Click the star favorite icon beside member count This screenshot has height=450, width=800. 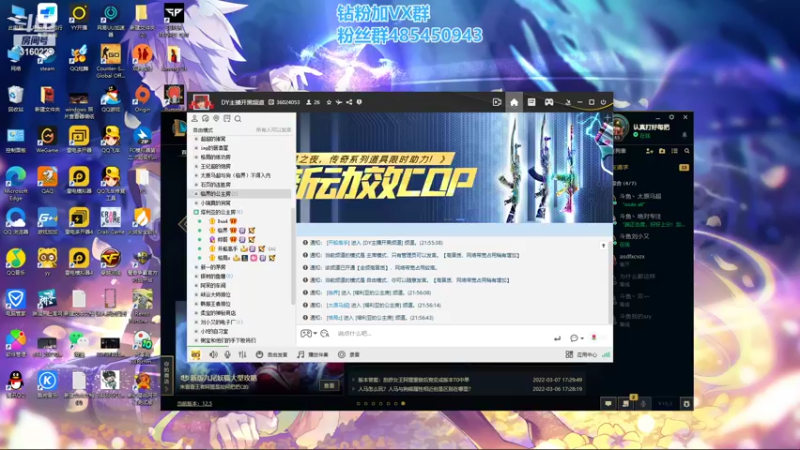[x=329, y=102]
